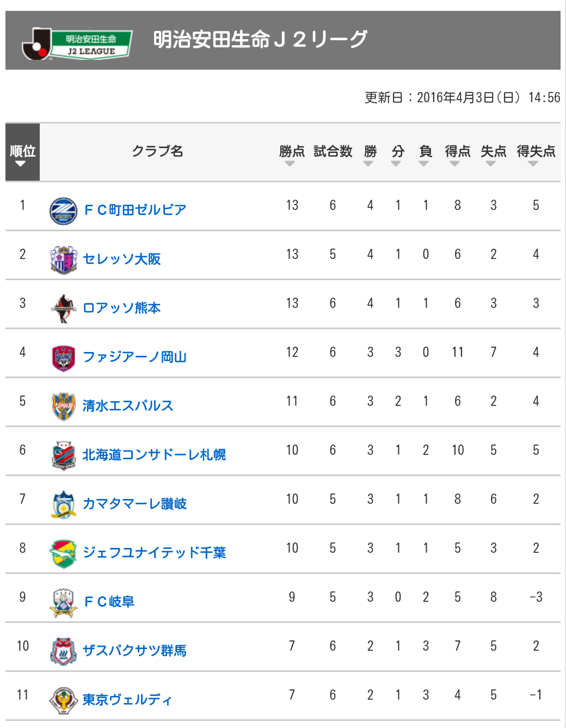Sort table by 勝点 column arrow
The image size is (566, 728).
290,164
